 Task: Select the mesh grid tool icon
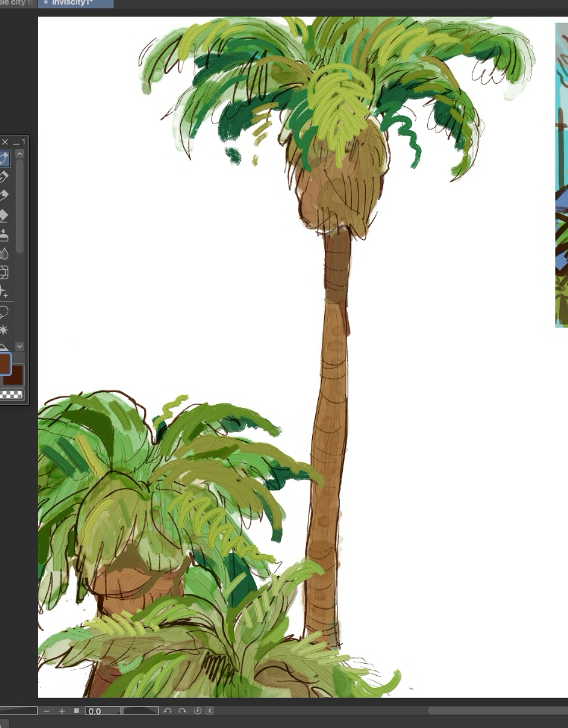[4, 272]
